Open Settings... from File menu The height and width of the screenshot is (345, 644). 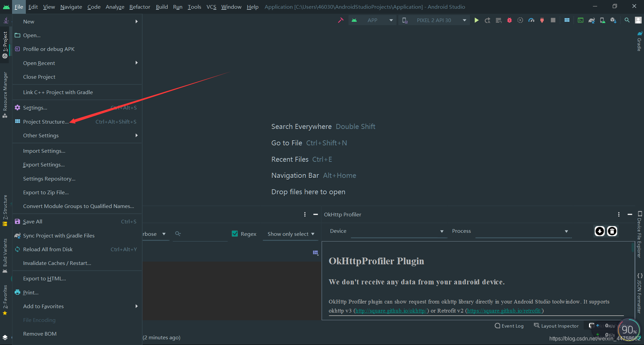(77, 108)
